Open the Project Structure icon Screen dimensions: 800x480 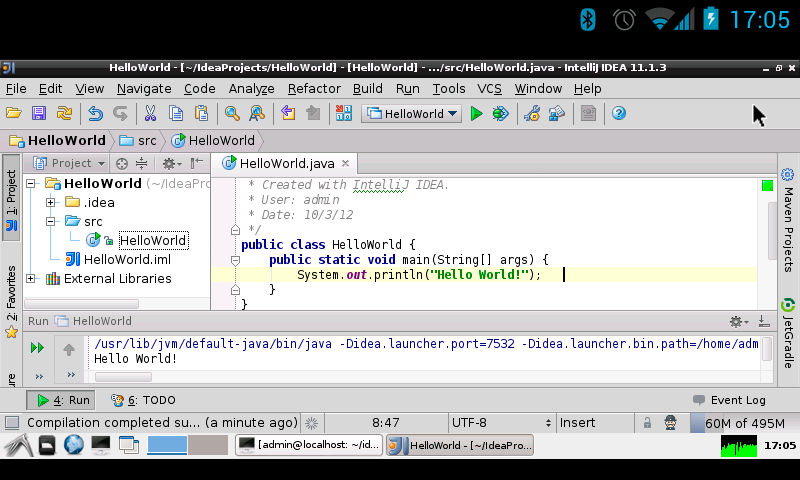click(557, 113)
